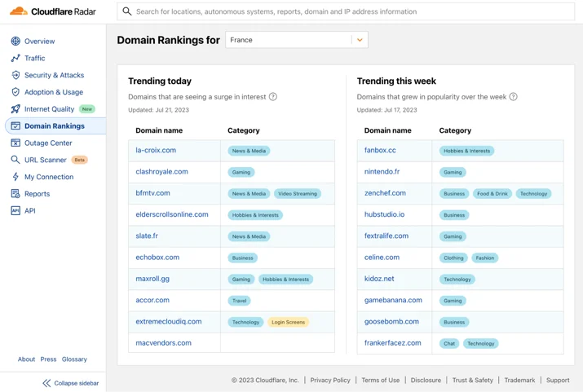Click the Domain Rankings window icon
This screenshot has height=392, width=583.
pyautogui.click(x=15, y=126)
